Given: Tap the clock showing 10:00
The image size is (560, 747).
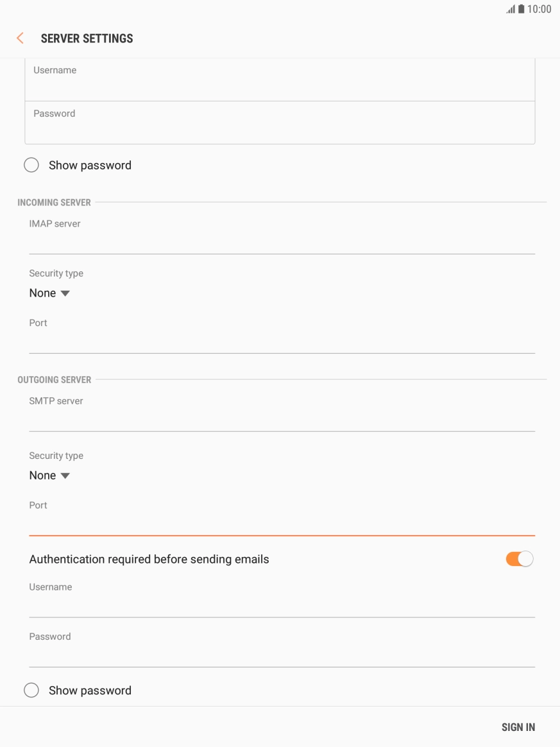Looking at the screenshot, I should (x=539, y=10).
